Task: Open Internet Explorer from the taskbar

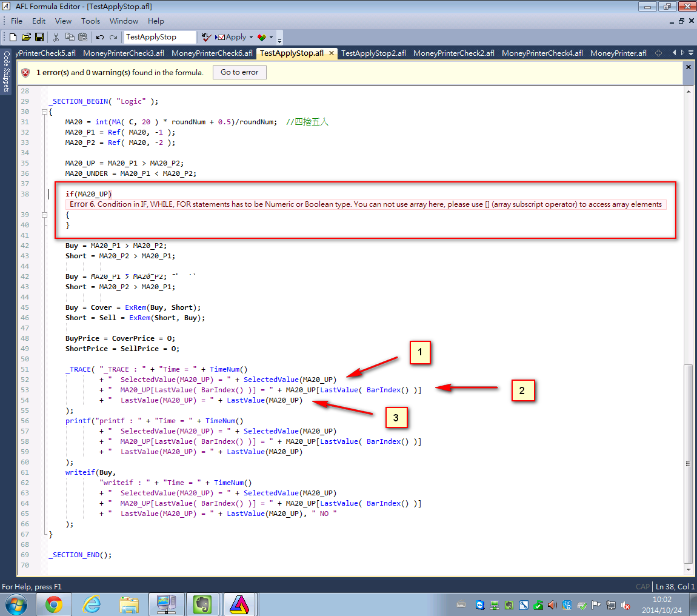Action: coord(92,605)
